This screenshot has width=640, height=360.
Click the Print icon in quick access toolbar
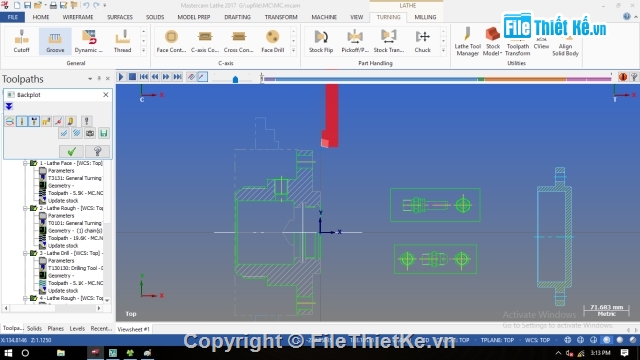pyautogui.click(x=53, y=5)
